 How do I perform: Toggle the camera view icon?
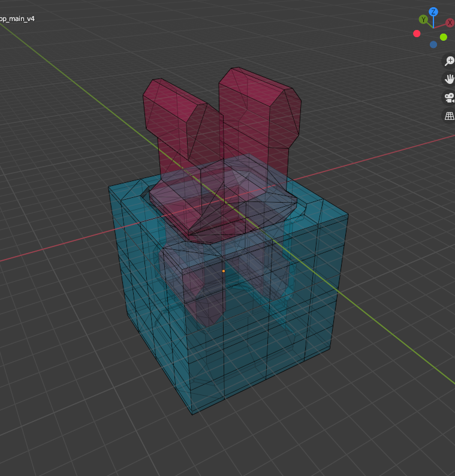pyautogui.click(x=449, y=98)
